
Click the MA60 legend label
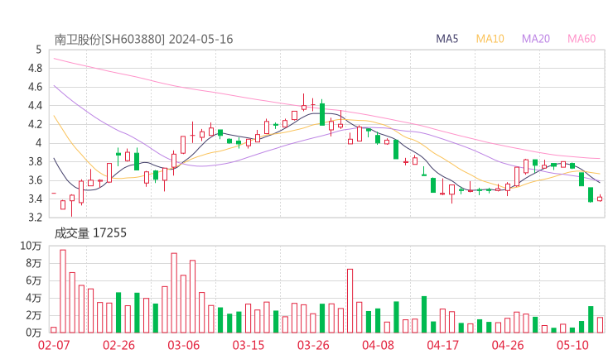pos(582,39)
